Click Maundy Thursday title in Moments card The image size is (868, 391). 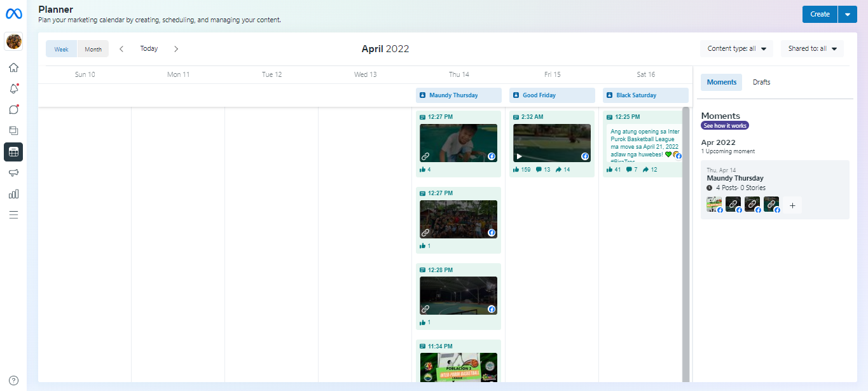click(735, 179)
